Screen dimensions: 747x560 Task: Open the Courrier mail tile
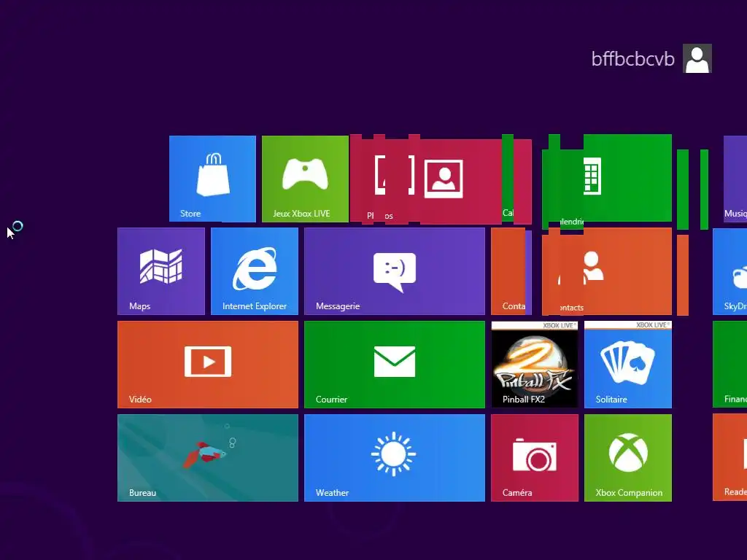(x=395, y=365)
